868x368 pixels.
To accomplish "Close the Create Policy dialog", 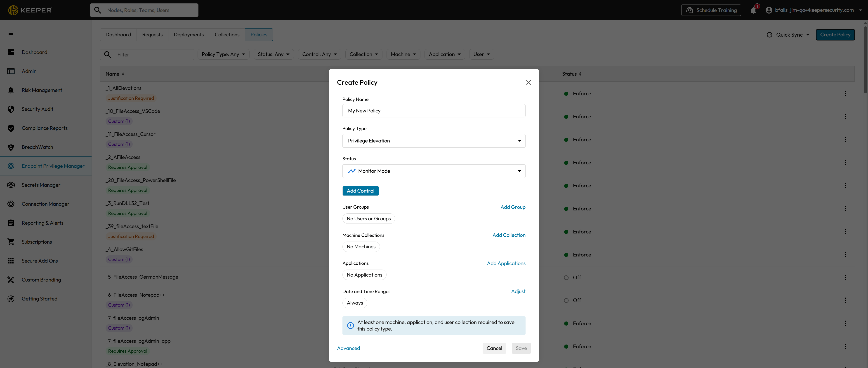I will point(528,82).
